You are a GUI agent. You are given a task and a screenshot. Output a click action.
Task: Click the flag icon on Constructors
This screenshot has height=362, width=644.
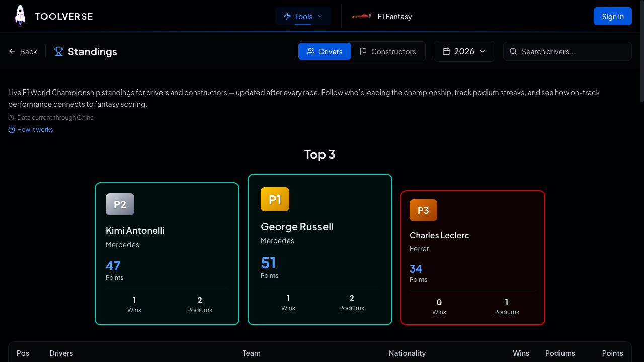click(x=363, y=51)
